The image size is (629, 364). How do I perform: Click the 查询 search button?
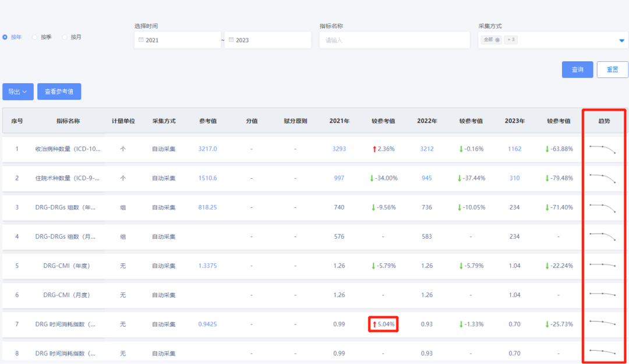(577, 69)
